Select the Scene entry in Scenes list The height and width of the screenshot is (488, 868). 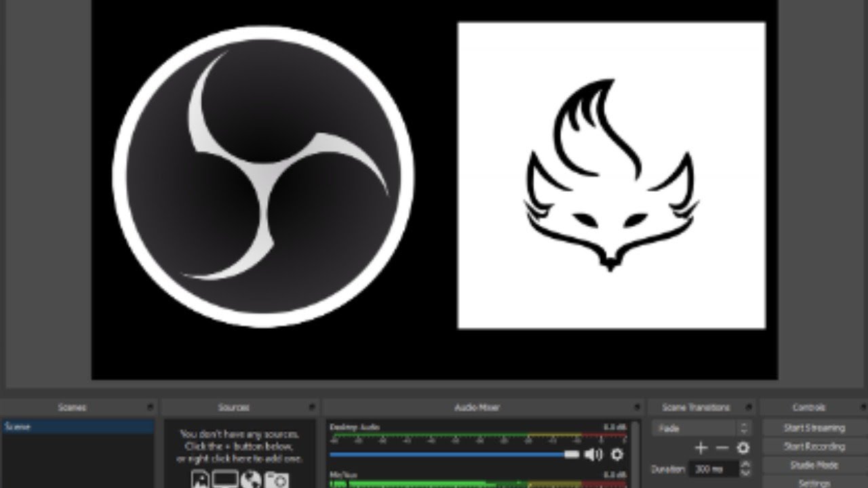pyautogui.click(x=78, y=427)
